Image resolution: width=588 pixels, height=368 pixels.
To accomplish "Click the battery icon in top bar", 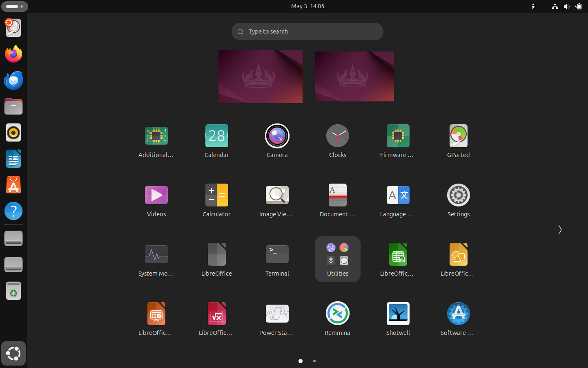I will pos(578,6).
